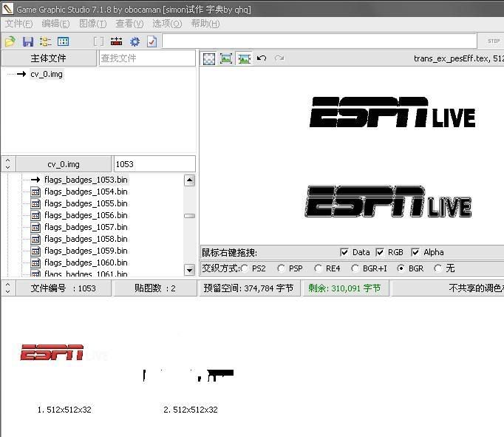Click the blue grid table toolbar icon
504x437 pixels.
click(63, 41)
